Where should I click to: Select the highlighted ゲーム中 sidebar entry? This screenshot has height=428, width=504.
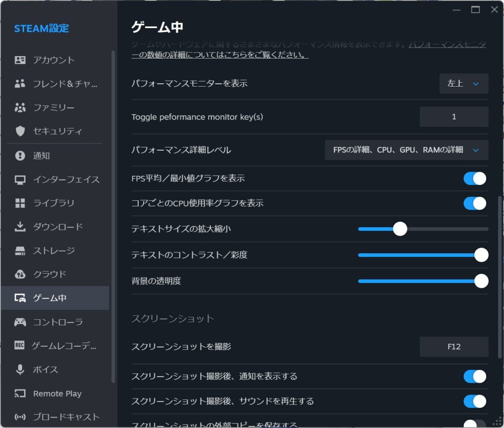click(55, 298)
